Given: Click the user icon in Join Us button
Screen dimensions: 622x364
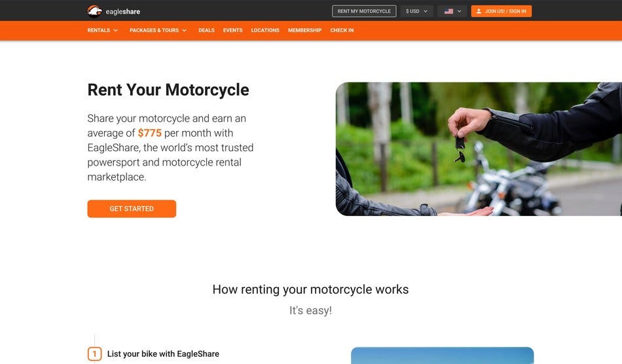Looking at the screenshot, I should click(479, 11).
